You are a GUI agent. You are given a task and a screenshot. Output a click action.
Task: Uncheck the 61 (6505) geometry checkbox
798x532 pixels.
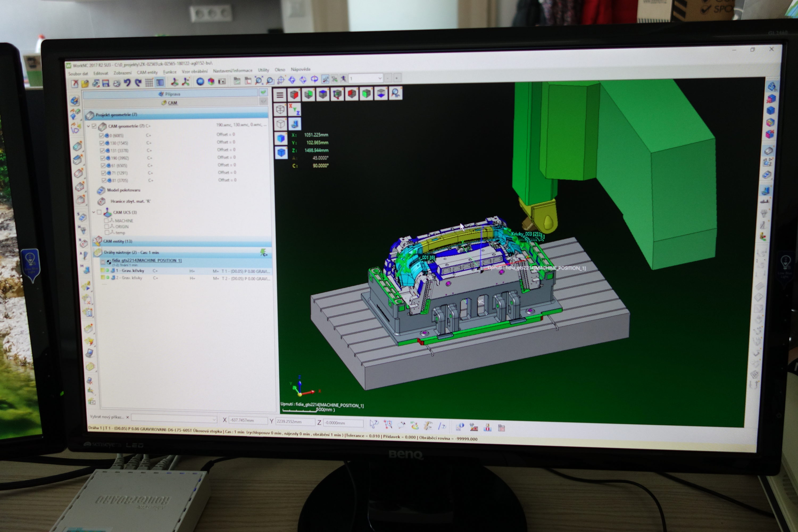pyautogui.click(x=103, y=166)
